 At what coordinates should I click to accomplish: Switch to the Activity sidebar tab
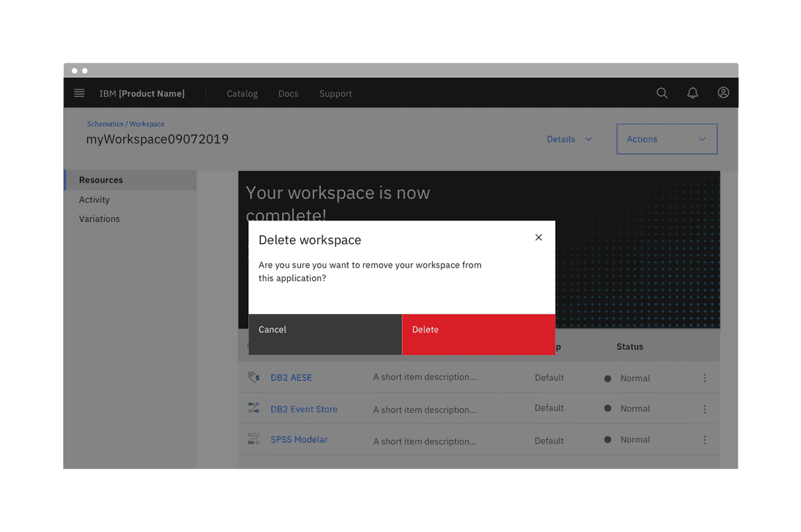pos(95,200)
